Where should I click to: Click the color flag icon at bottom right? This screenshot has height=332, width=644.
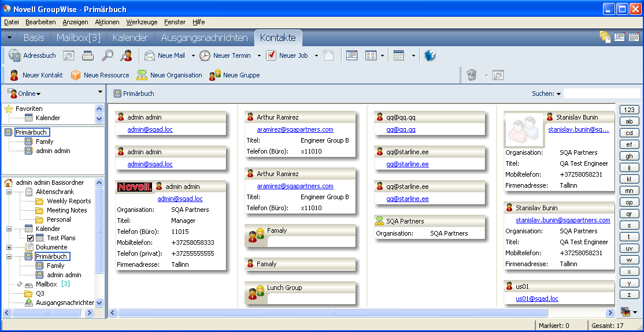(x=625, y=312)
